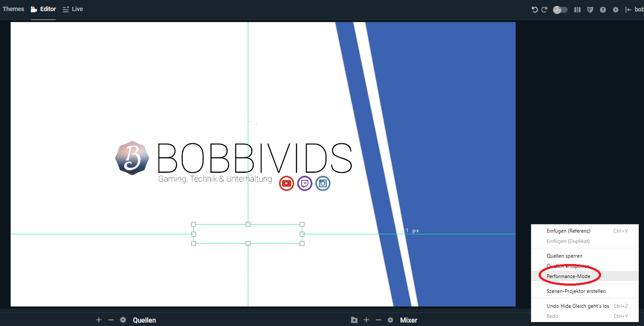
Task: Click the redo arrow in top bar
Action: pyautogui.click(x=544, y=9)
